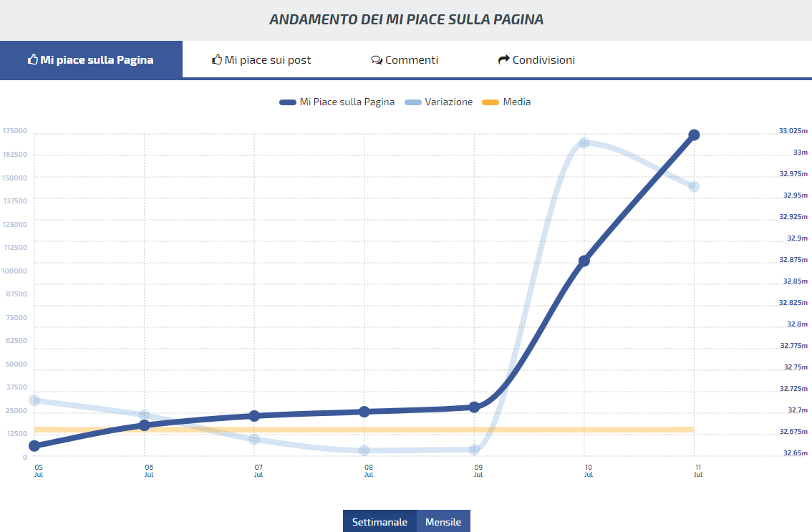The image size is (812, 532).
Task: Click the dark blue data point for 09 Jul
Action: coord(474,407)
